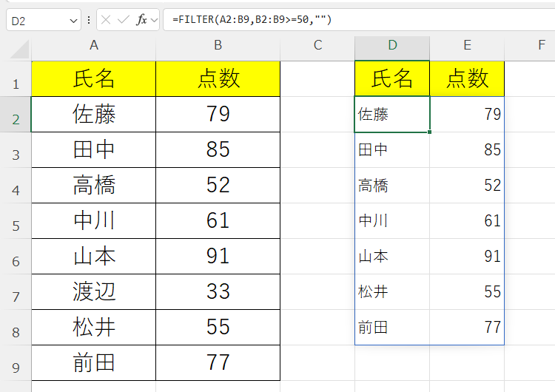
Task: Select row 5 header
Action: point(16,220)
